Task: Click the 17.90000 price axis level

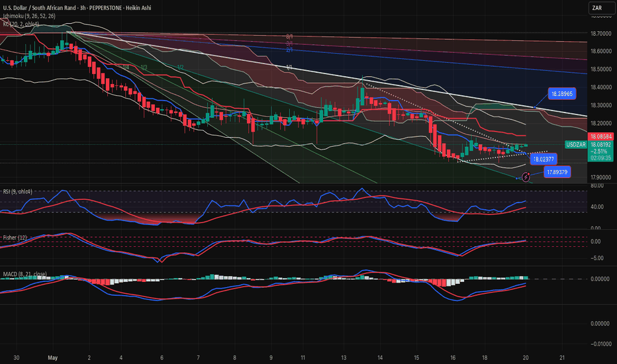Action: [601, 177]
